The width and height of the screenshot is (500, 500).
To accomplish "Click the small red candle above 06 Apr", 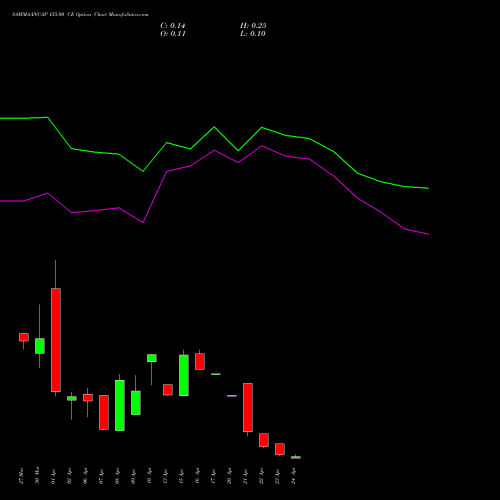I will click(88, 398).
